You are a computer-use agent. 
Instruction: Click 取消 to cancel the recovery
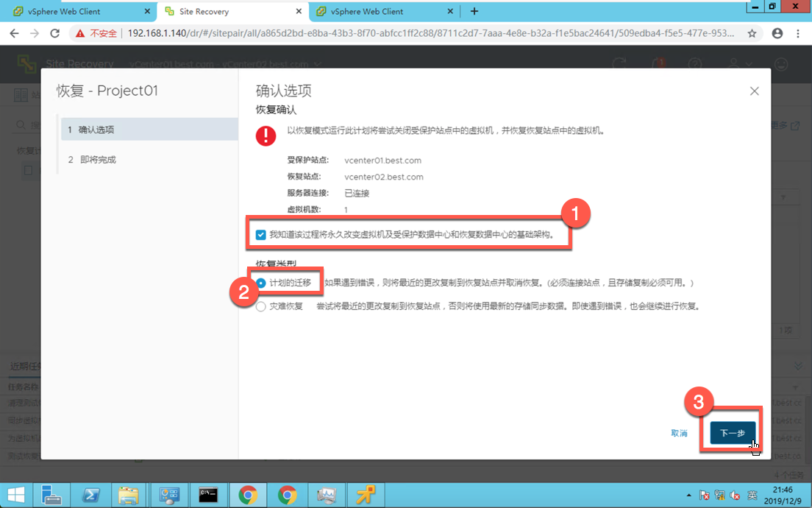[x=679, y=434]
